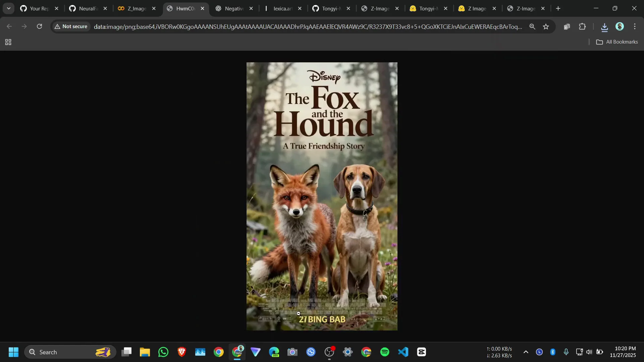Click the zoom magnifier in address bar

(532, 26)
